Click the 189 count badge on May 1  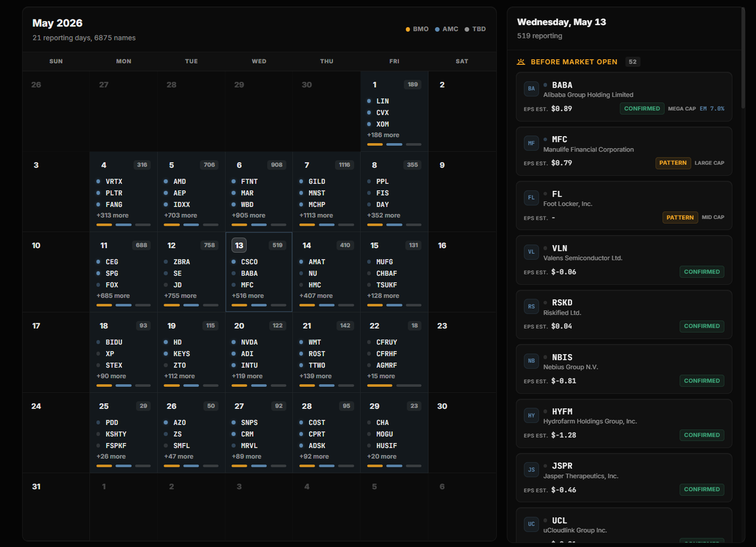coord(413,84)
